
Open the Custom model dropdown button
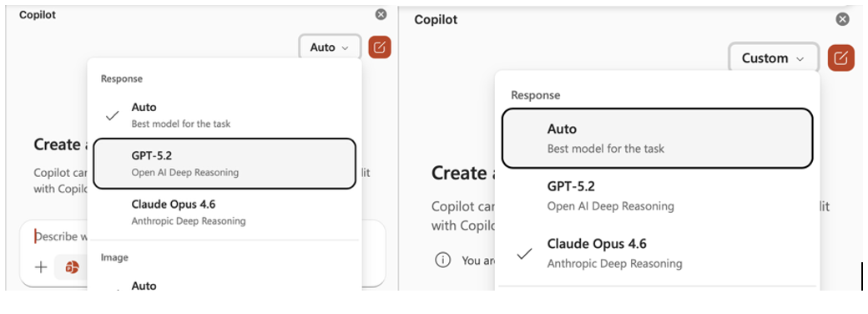point(773,58)
